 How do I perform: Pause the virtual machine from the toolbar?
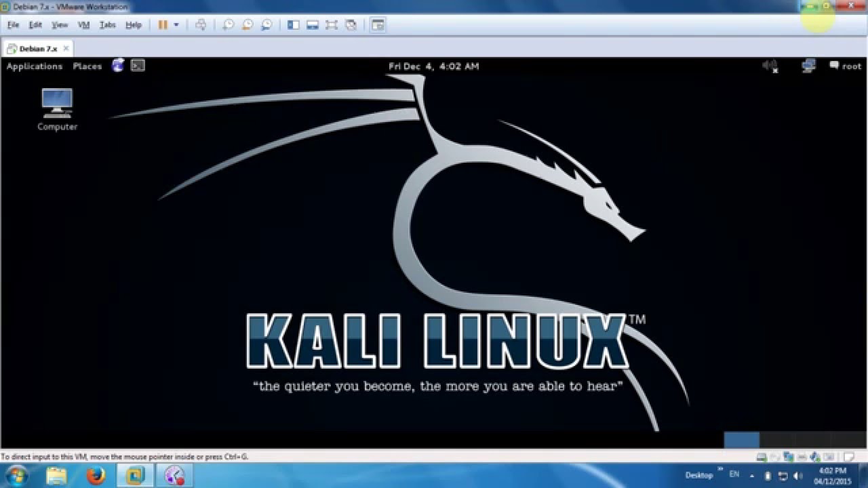tap(163, 25)
